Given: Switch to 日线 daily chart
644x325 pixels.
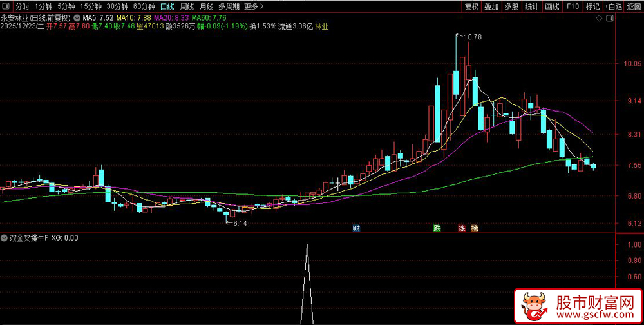Looking at the screenshot, I should [167, 6].
